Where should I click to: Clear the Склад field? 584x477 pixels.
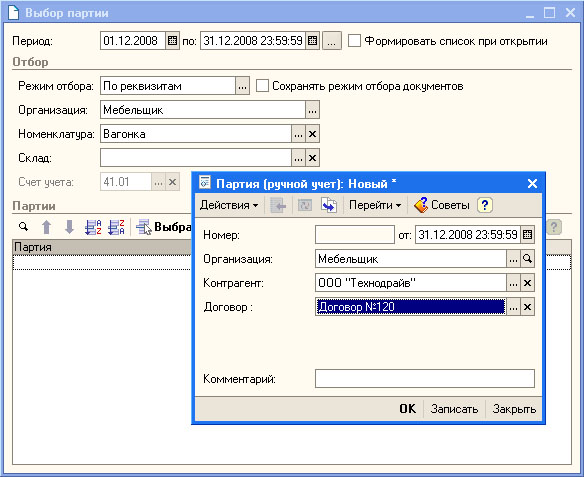coord(312,158)
